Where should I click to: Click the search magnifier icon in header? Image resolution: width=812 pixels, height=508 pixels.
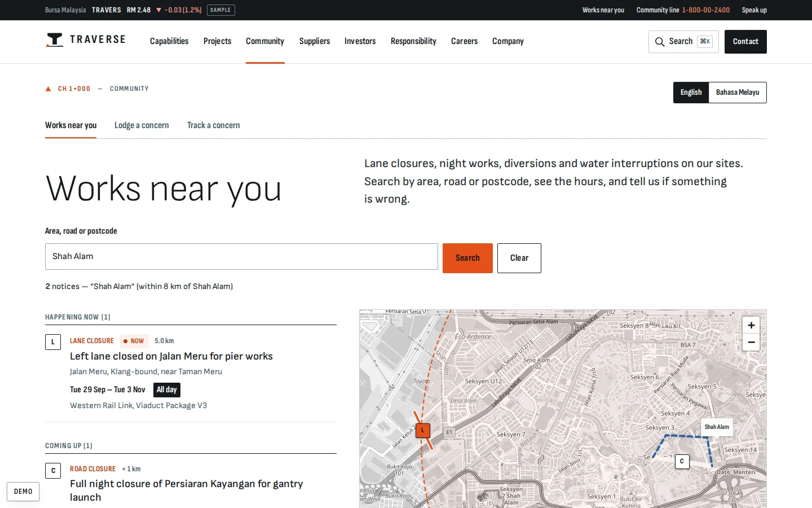click(x=660, y=42)
